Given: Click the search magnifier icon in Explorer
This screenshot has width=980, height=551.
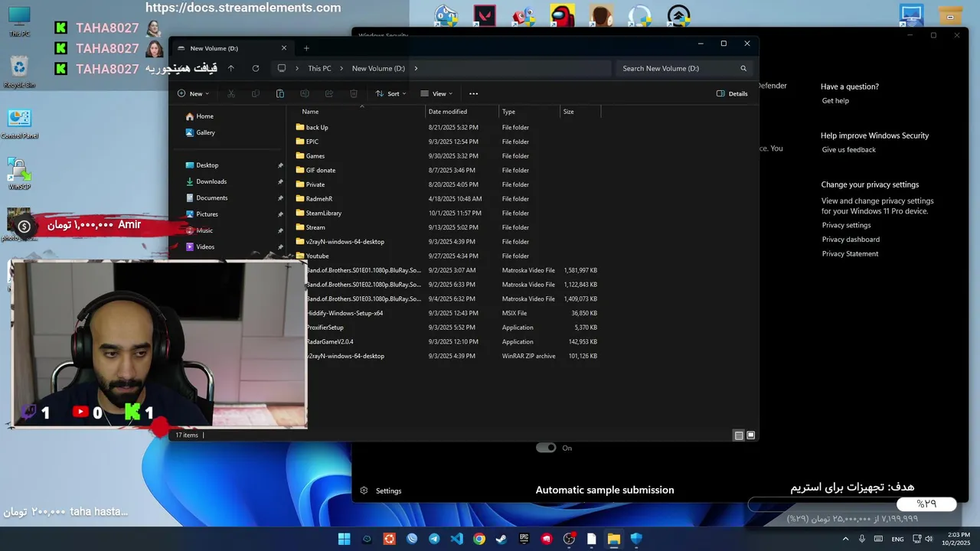Looking at the screenshot, I should [x=743, y=68].
